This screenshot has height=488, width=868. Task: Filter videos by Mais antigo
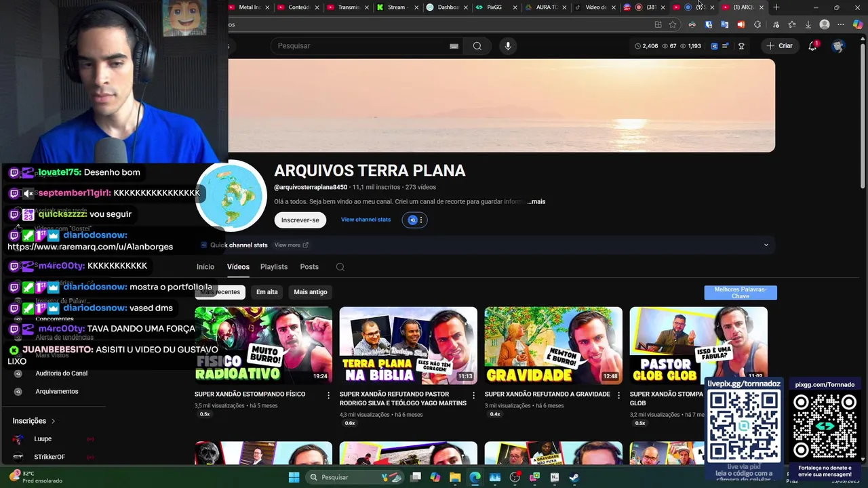tap(311, 292)
